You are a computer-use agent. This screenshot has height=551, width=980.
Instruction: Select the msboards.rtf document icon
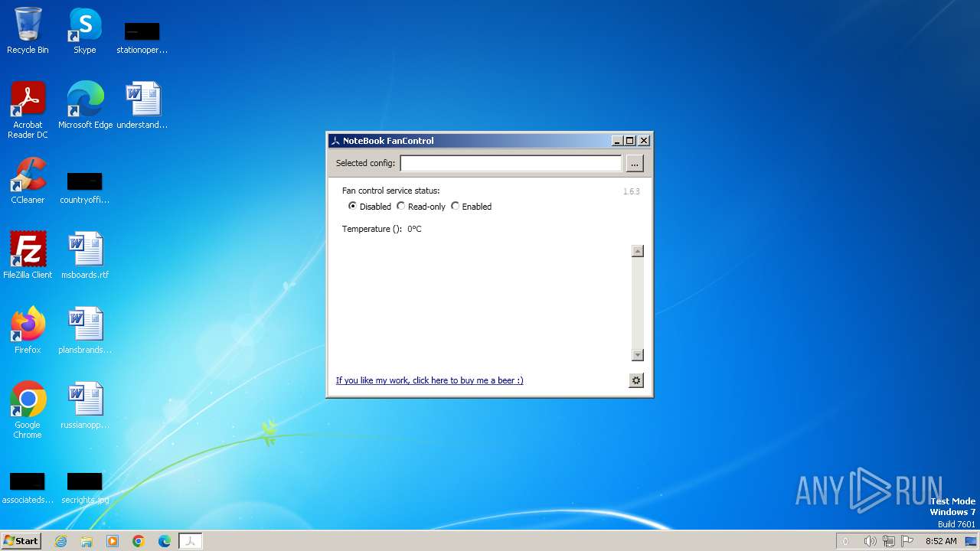pos(85,256)
